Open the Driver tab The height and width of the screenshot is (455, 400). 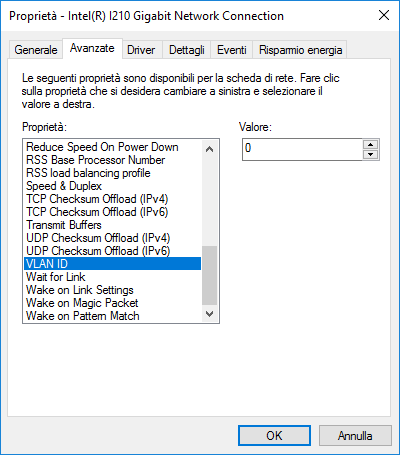pyautogui.click(x=141, y=50)
